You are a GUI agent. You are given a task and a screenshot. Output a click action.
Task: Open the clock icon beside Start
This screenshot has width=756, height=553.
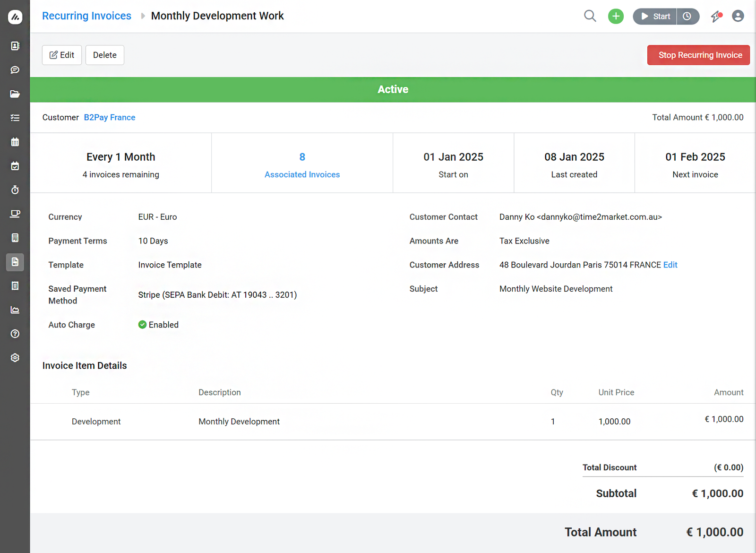click(687, 17)
